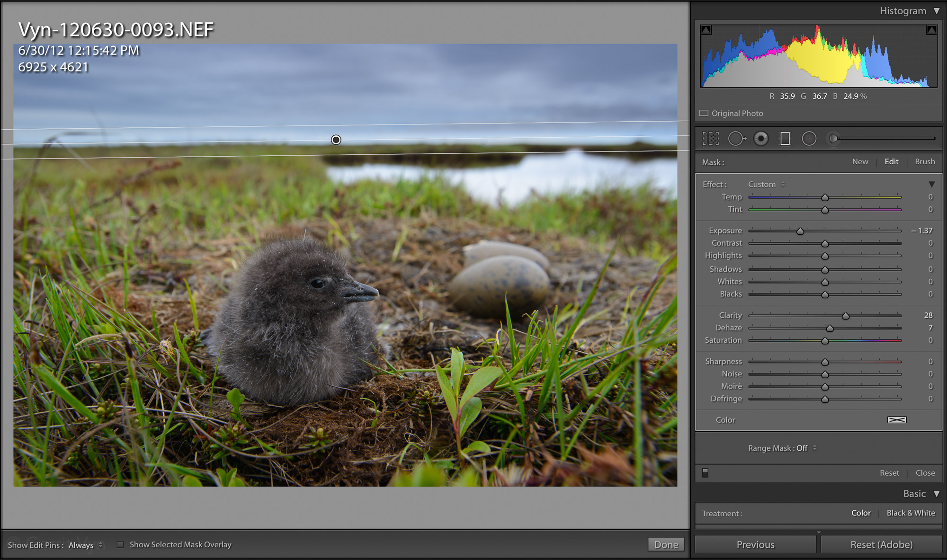Collapse the Histogram panel
Screen dimensions: 947x560
tap(938, 10)
